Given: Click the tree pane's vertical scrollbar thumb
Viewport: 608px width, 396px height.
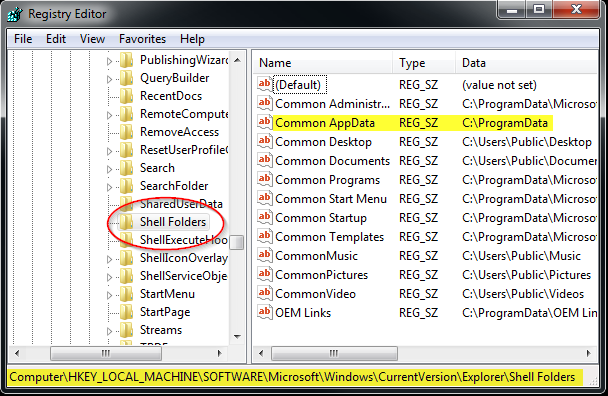Looking at the screenshot, I should tap(237, 242).
